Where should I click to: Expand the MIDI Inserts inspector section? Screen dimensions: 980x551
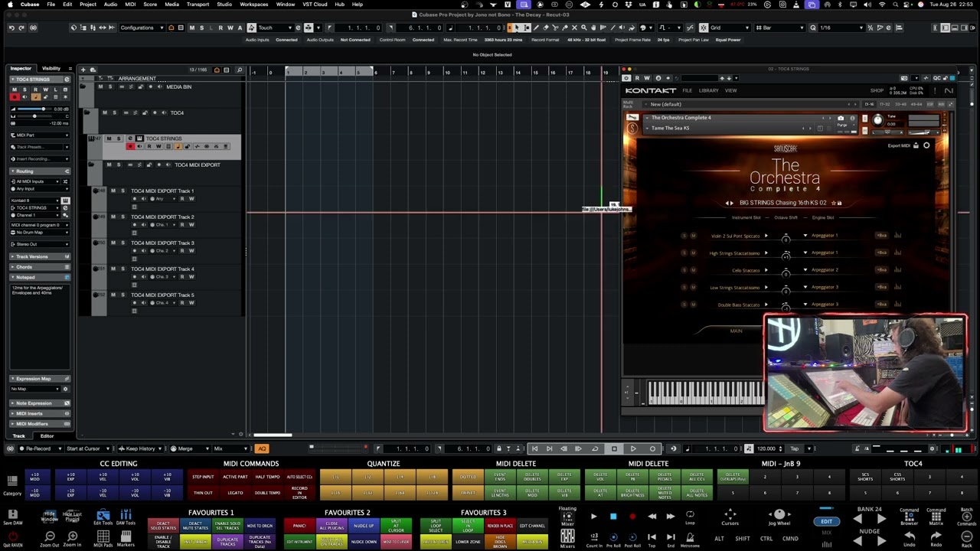40,413
